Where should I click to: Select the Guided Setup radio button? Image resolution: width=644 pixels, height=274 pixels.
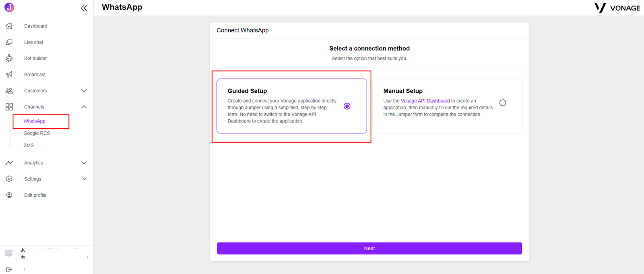tap(347, 106)
